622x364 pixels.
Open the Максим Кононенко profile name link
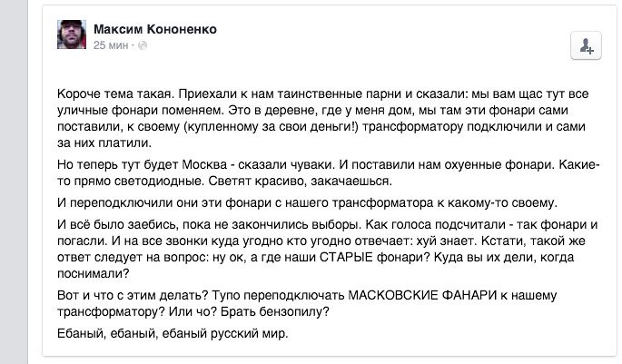155,29
